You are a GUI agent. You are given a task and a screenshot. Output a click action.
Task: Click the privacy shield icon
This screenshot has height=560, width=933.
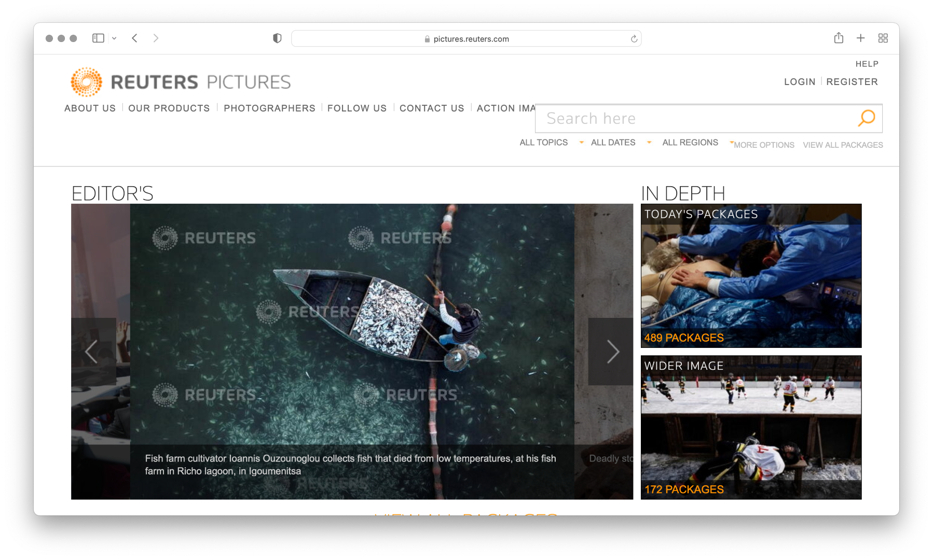click(x=277, y=38)
